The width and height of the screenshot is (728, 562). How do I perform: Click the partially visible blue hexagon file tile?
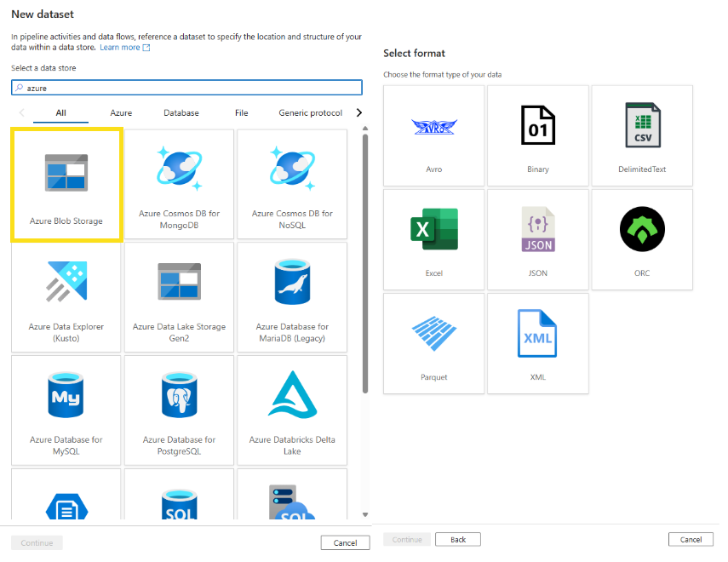pos(66,494)
